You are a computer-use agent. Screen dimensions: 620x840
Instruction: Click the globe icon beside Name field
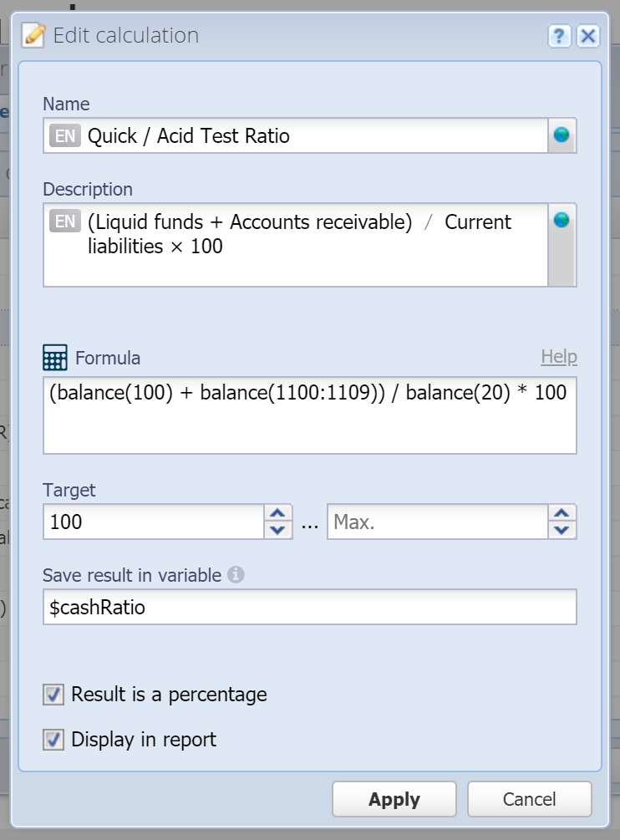click(x=562, y=135)
